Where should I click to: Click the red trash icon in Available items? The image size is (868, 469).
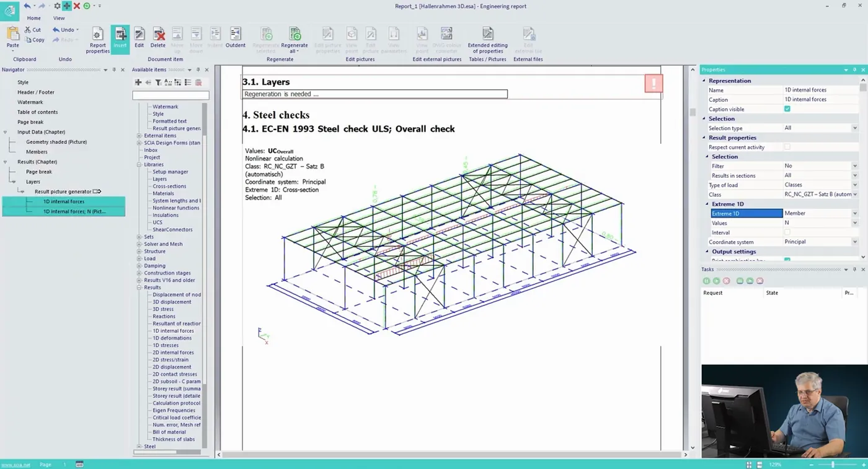click(198, 82)
